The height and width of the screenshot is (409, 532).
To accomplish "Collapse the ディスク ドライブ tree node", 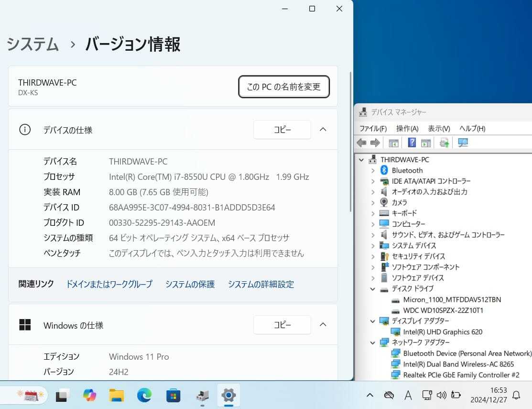I will (373, 289).
